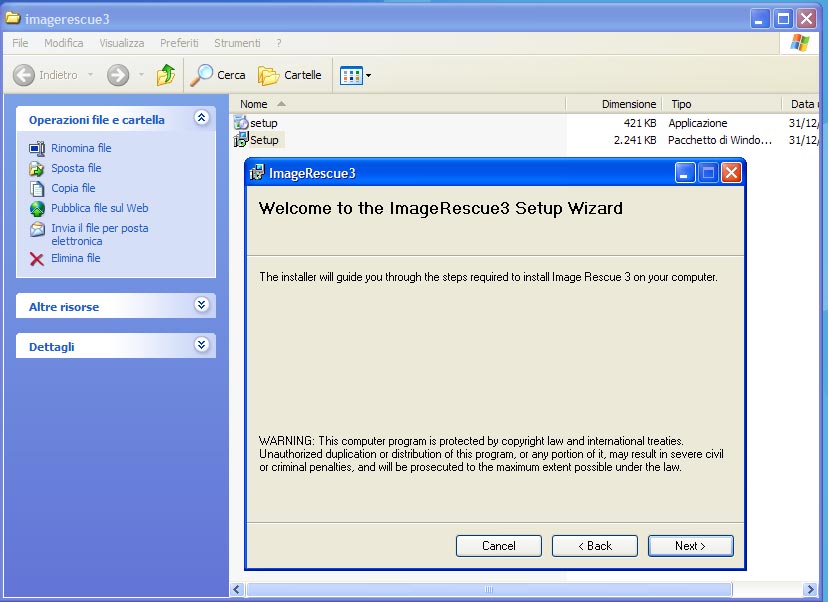
Task: Click the Rinomina file link
Action: pyautogui.click(x=81, y=148)
